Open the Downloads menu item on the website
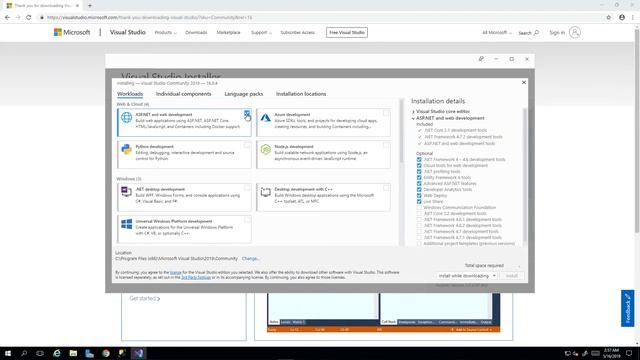 (x=196, y=32)
